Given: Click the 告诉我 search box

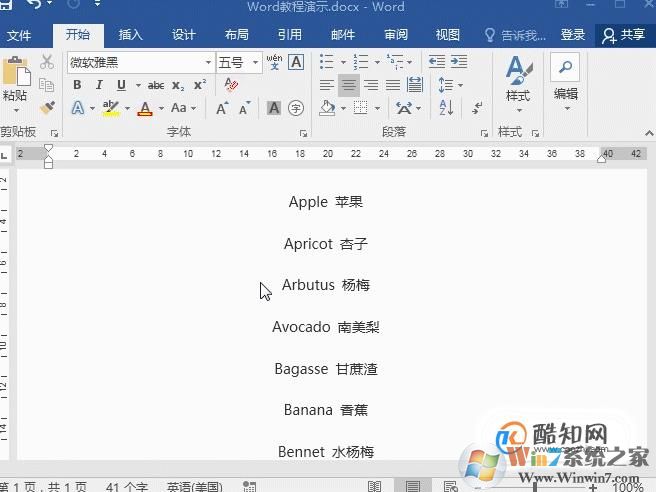Looking at the screenshot, I should pyautogui.click(x=515, y=35).
